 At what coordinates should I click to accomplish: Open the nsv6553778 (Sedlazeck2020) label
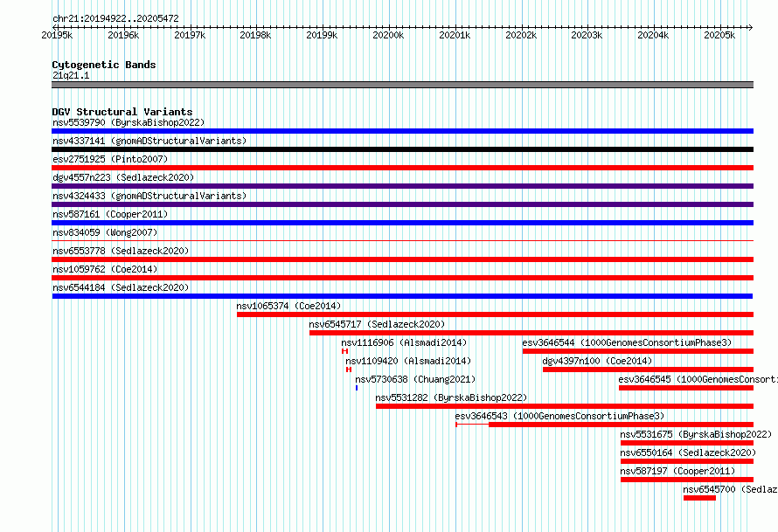click(121, 251)
